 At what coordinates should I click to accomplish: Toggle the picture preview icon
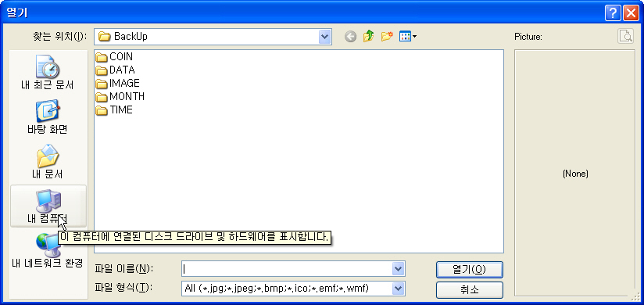pos(625,36)
